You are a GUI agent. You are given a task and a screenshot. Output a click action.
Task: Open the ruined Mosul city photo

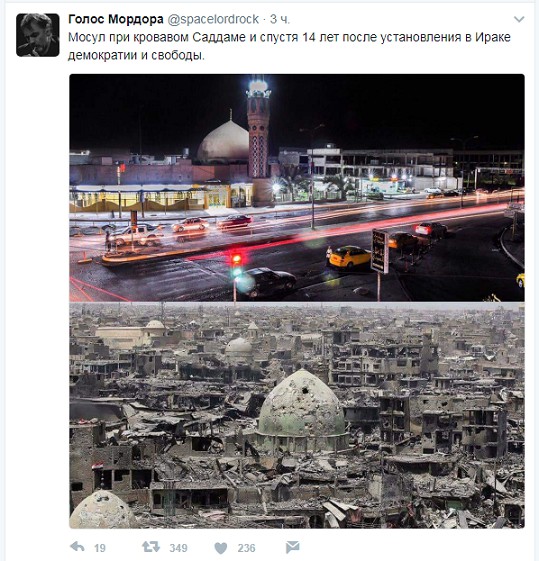click(x=297, y=415)
